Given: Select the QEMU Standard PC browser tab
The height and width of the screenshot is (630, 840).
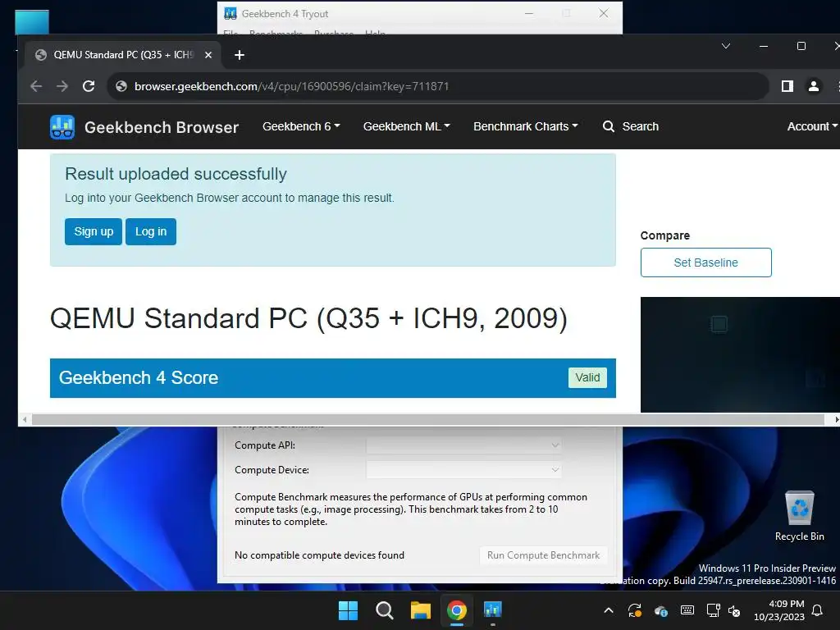Looking at the screenshot, I should [x=123, y=55].
